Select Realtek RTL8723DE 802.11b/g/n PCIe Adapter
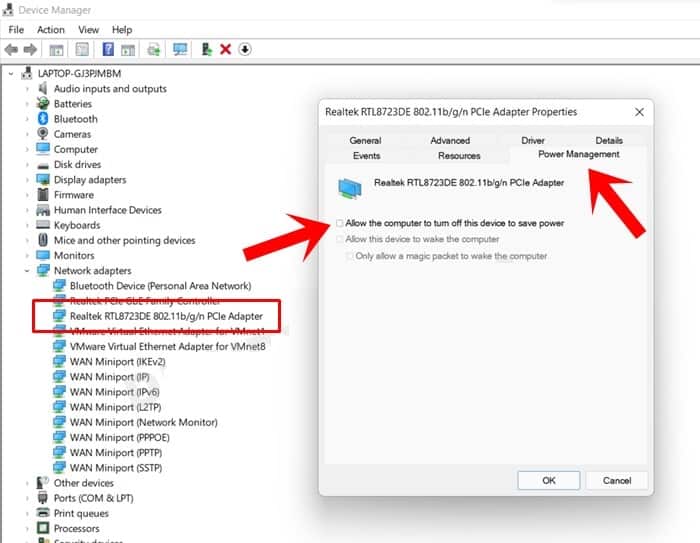The image size is (700, 543). (x=166, y=316)
